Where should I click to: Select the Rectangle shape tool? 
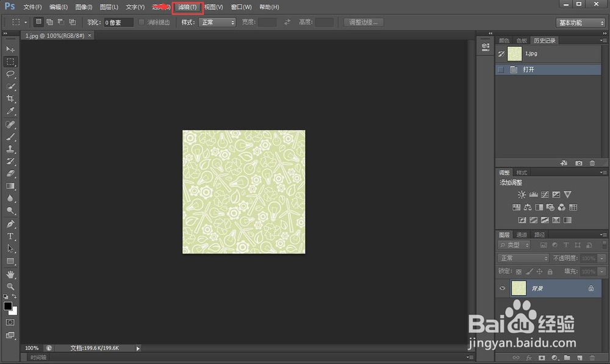point(10,261)
